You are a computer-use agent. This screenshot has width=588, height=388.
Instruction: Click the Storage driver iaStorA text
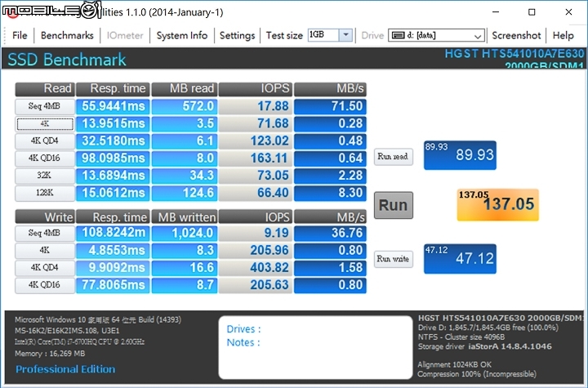pos(484,346)
